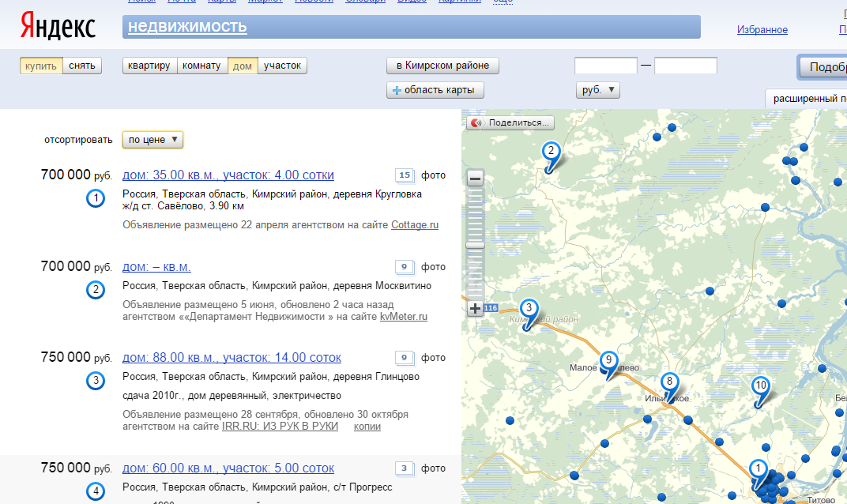Open Cottage.ru source link

coord(415,225)
